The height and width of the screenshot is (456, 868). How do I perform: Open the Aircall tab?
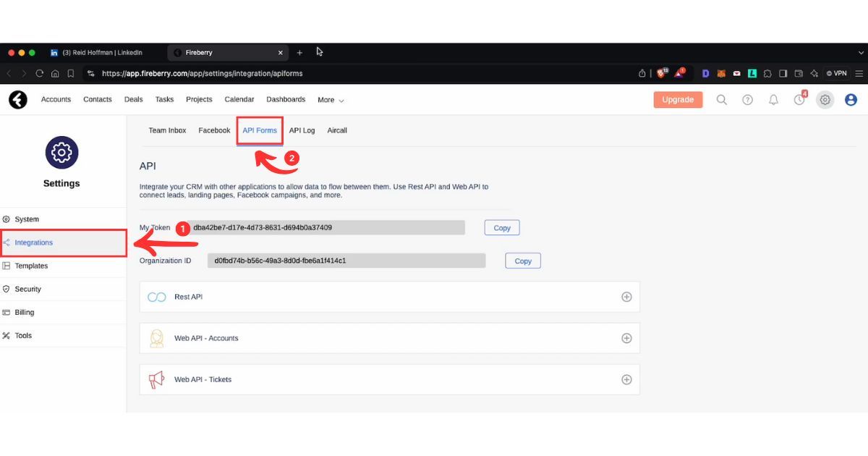click(x=337, y=130)
